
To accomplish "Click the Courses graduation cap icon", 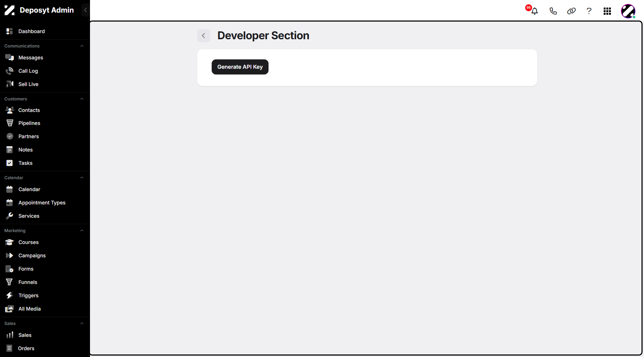I will pyautogui.click(x=10, y=242).
